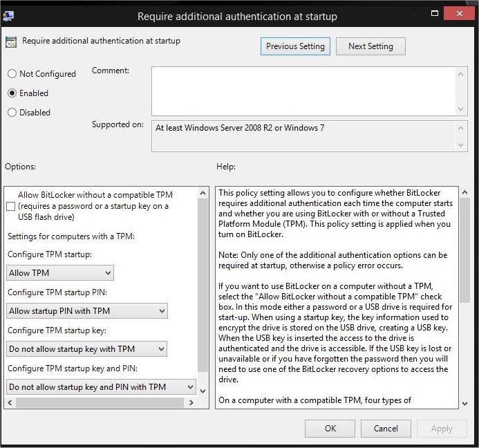This screenshot has height=448, width=479.
Task: Click the 'Help:' label
Action: [x=226, y=167]
